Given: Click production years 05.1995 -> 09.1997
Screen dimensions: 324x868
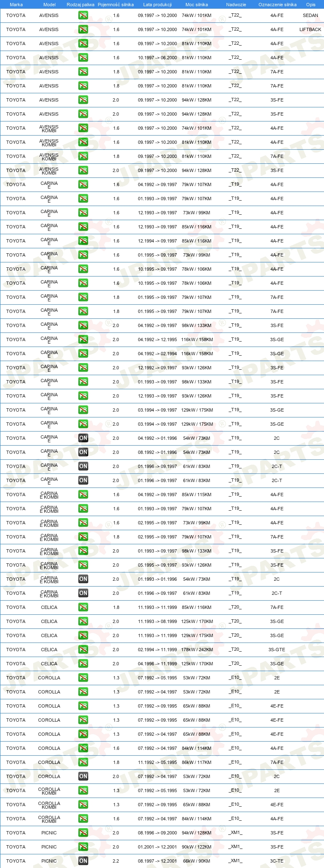Looking at the screenshot, I should pyautogui.click(x=157, y=565).
